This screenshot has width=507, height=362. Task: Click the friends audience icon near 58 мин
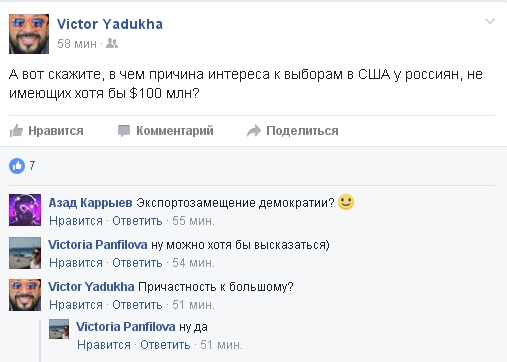tap(112, 43)
